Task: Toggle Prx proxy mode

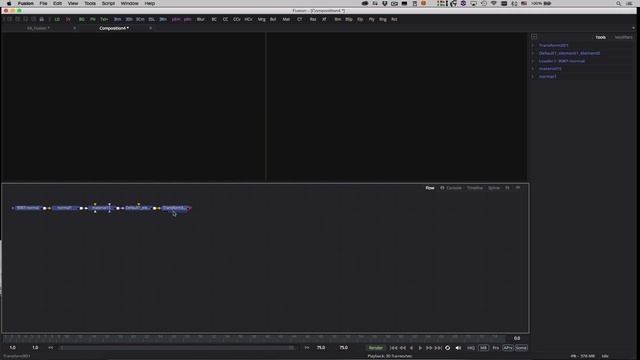Action: coord(496,348)
